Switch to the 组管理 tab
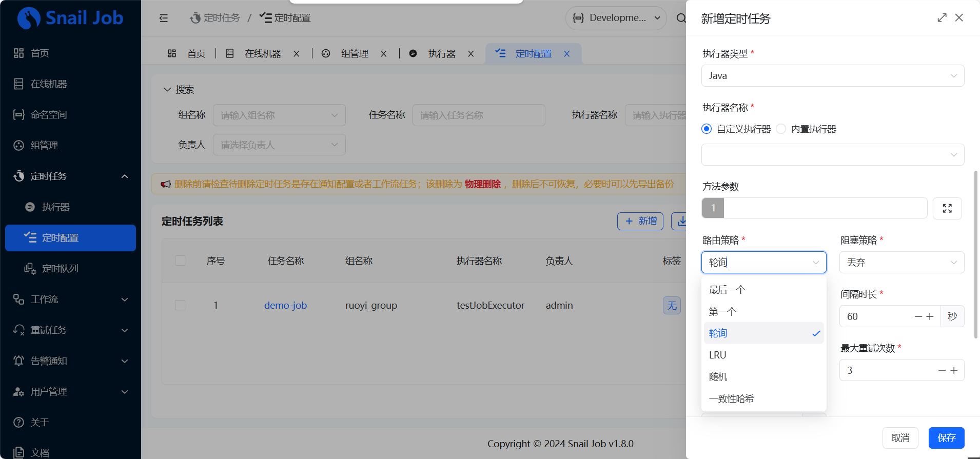Screen dimensions: 980x459 (354, 54)
